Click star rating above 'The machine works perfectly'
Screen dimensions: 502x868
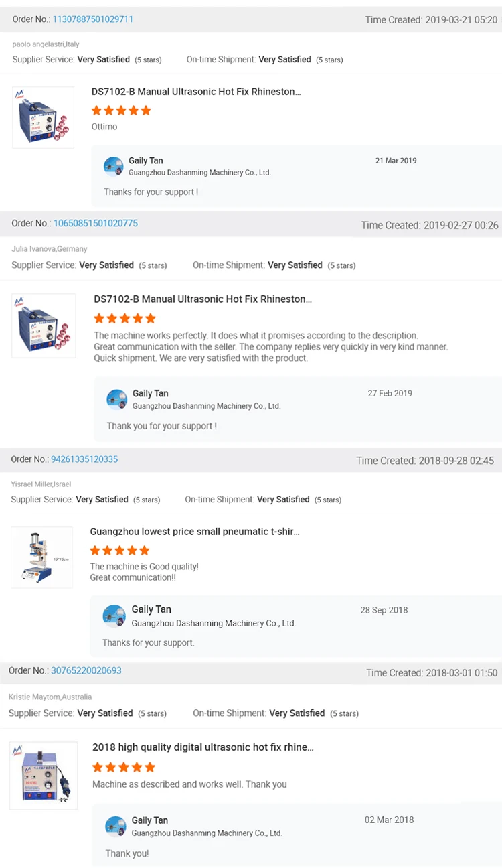coord(124,318)
